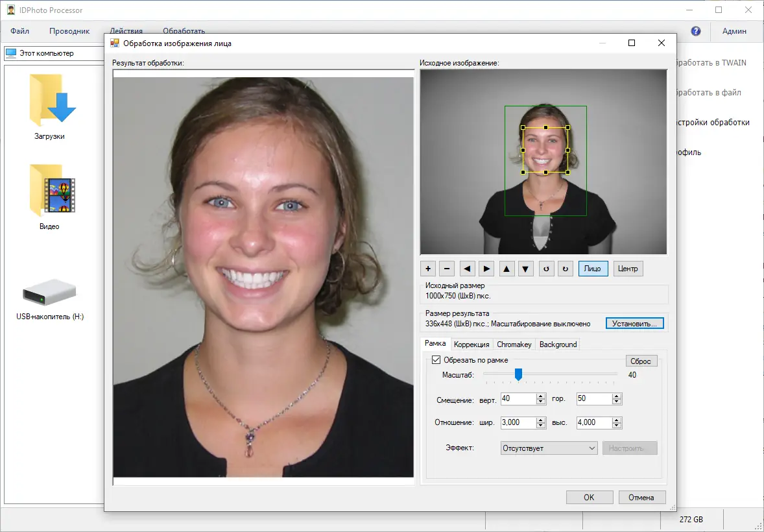Zoom in with the plus button
This screenshot has height=532, width=764.
(428, 269)
